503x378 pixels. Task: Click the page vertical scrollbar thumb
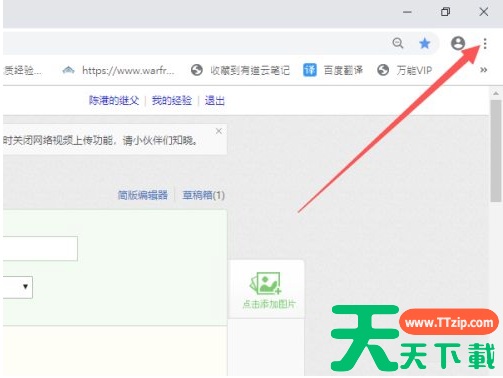(x=496, y=151)
